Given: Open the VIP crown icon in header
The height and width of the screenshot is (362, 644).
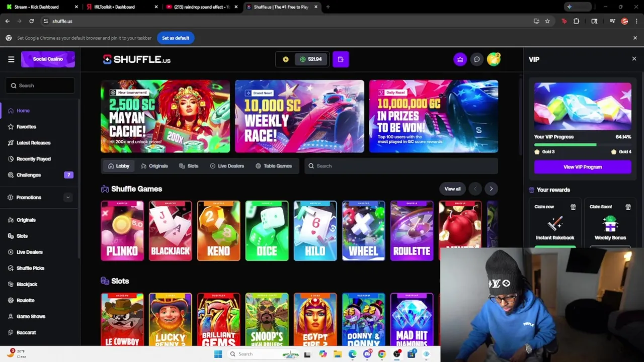Looking at the screenshot, I should click(x=460, y=59).
